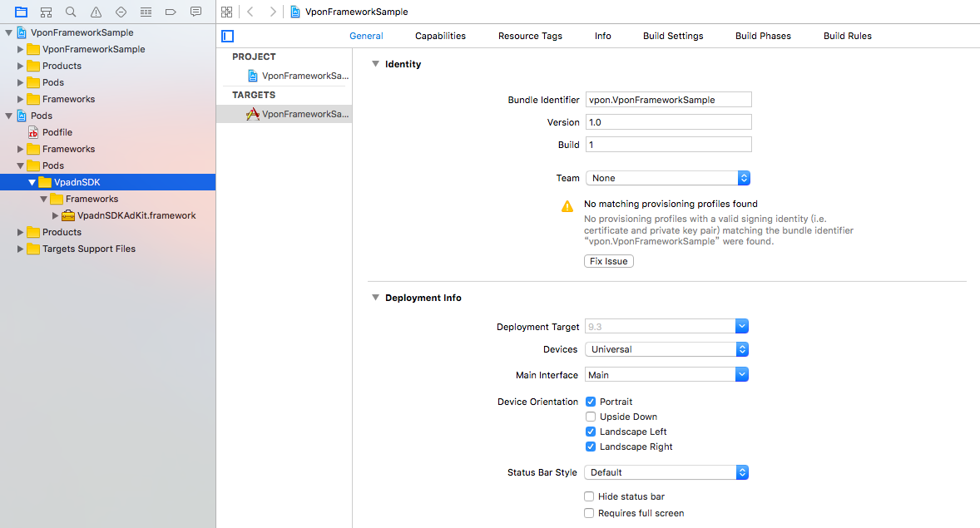Uncheck the Portrait orientation checkbox
The width and height of the screenshot is (980, 528).
(591, 402)
